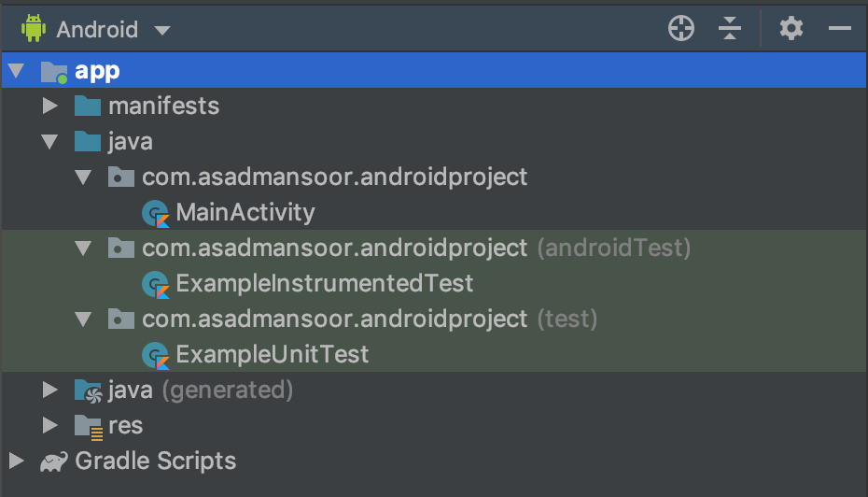Screen dimensions: 868x497
Task: Click the green Android robot icon
Action: 35,29
